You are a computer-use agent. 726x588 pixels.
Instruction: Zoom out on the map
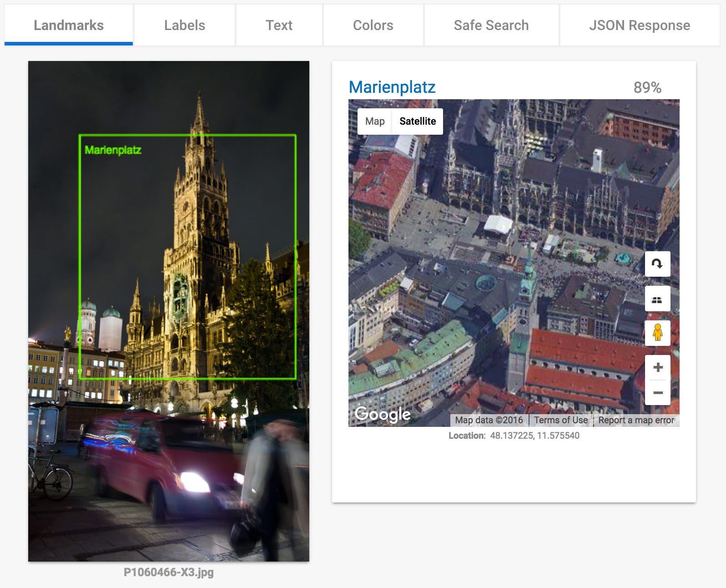(x=658, y=392)
